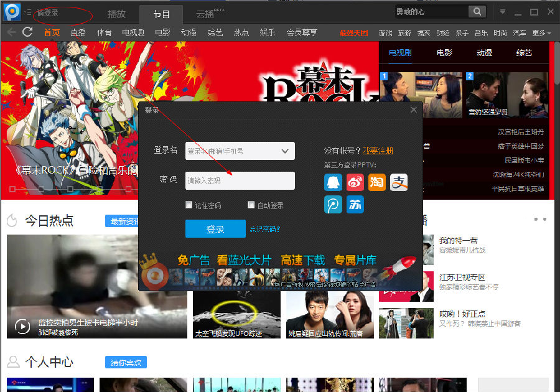Open the title bar main menu arrow
The height and width of the screenshot is (392, 560).
click(503, 12)
